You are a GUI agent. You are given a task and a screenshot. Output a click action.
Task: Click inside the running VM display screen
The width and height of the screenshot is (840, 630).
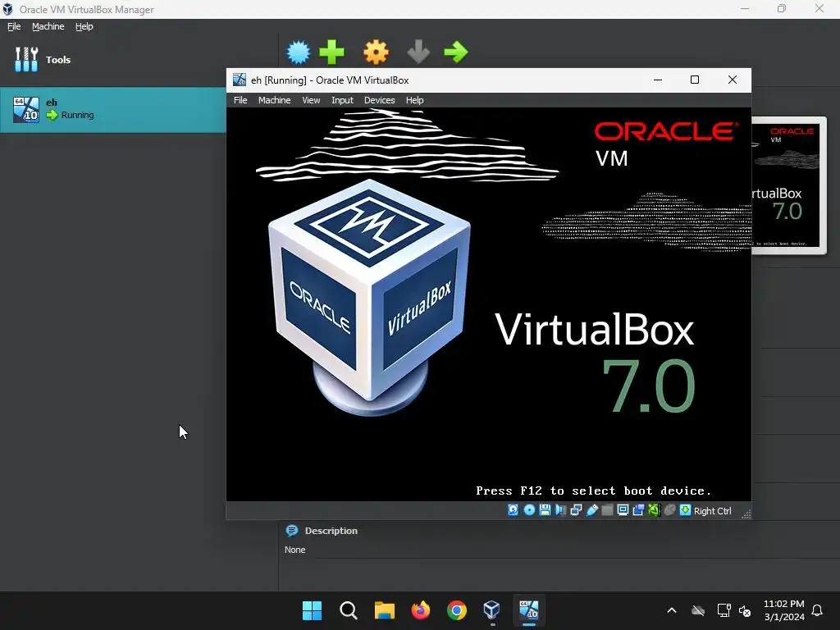pyautogui.click(x=489, y=304)
